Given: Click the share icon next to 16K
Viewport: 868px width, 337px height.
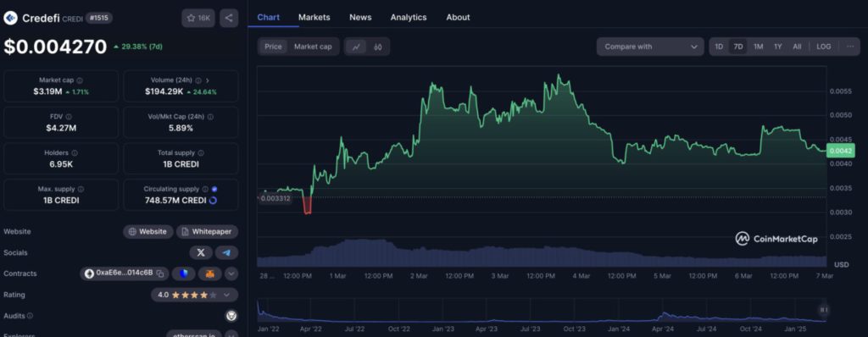Looking at the screenshot, I should tap(229, 19).
